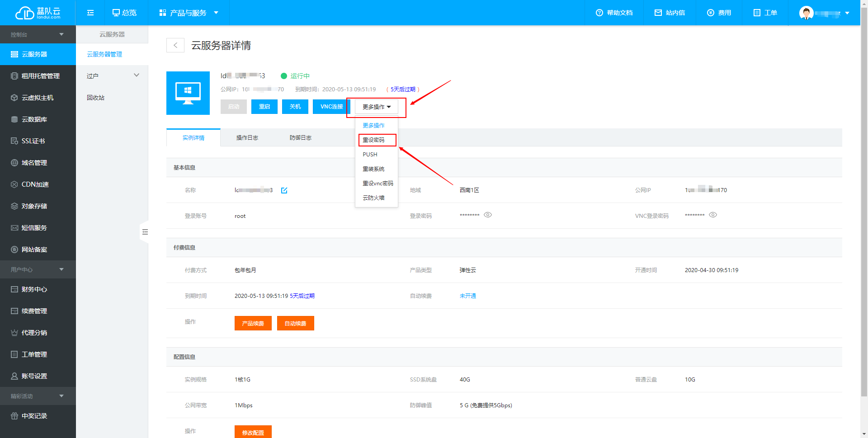
Task: Open 对象存储 in sidebar
Action: (38, 206)
